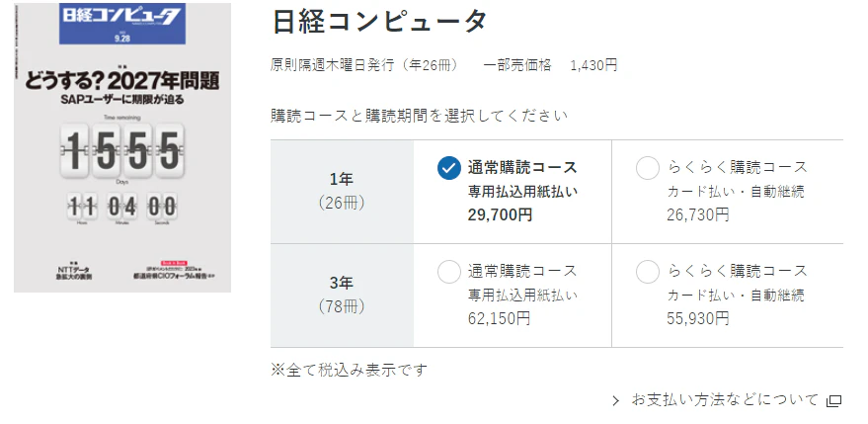Open the お支払い方法などについて link

click(725, 400)
